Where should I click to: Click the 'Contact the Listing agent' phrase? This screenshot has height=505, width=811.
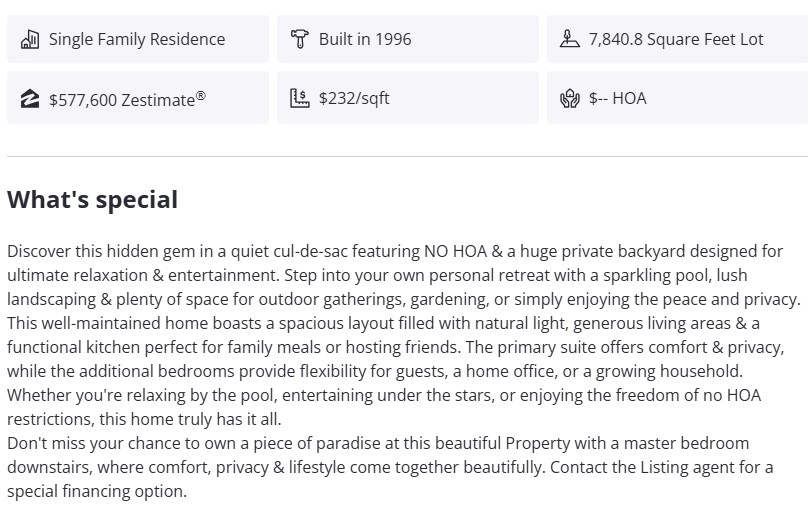click(x=657, y=467)
